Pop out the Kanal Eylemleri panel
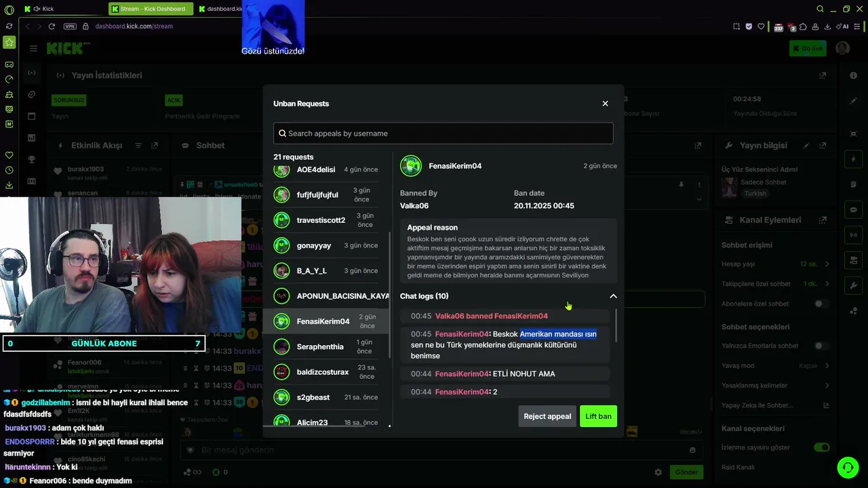 [x=823, y=220]
